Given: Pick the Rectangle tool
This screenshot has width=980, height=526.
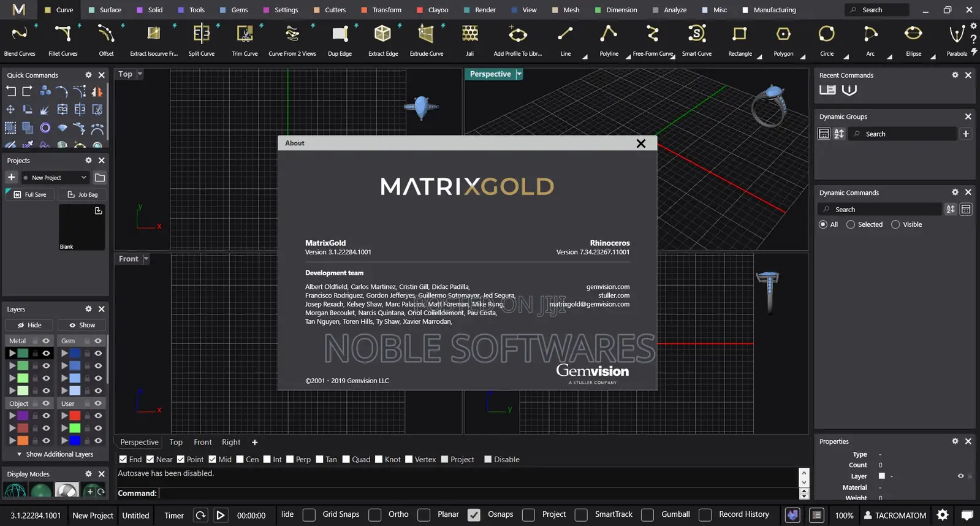Looking at the screenshot, I should tap(740, 40).
